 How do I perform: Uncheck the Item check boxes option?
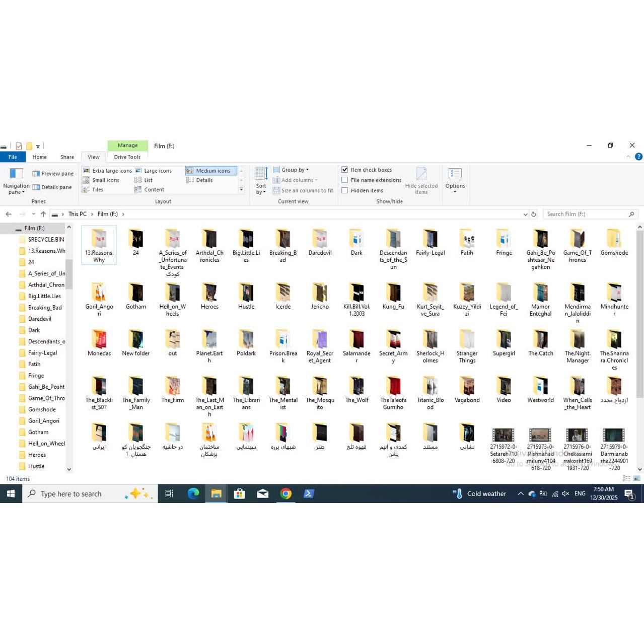pos(345,170)
